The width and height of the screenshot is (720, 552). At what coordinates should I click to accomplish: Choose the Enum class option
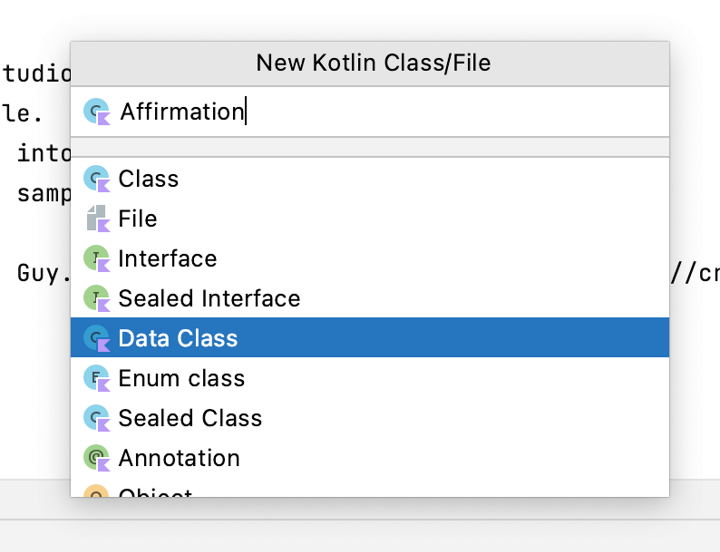click(x=181, y=379)
